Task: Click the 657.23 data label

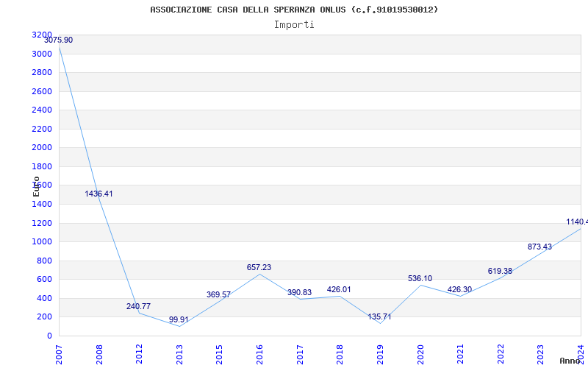Action: coord(259,267)
